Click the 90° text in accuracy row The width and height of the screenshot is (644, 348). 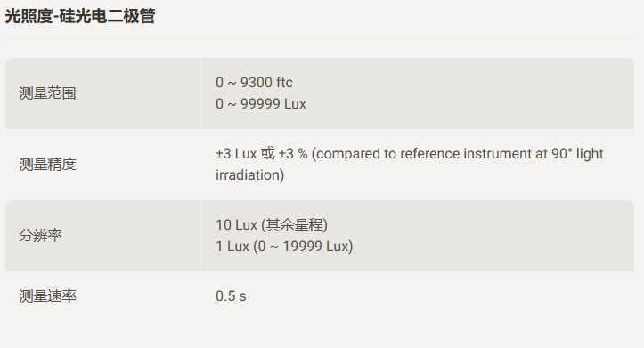coord(561,154)
